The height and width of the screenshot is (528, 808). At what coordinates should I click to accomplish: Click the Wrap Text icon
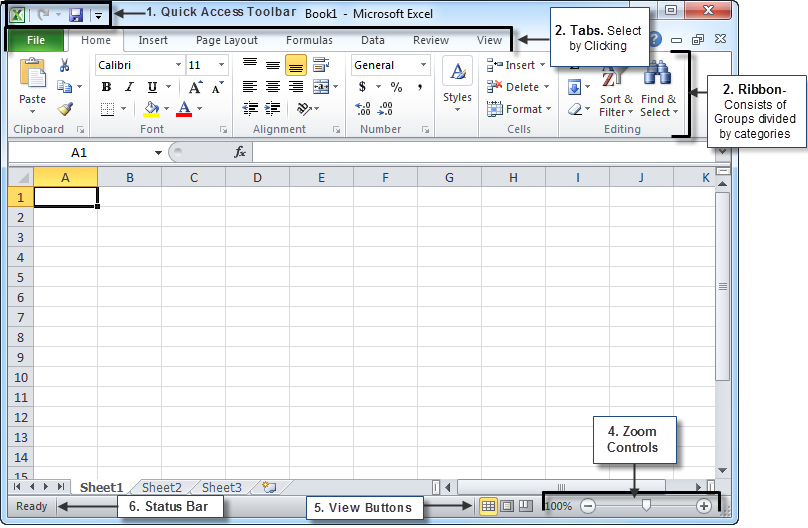tap(321, 65)
